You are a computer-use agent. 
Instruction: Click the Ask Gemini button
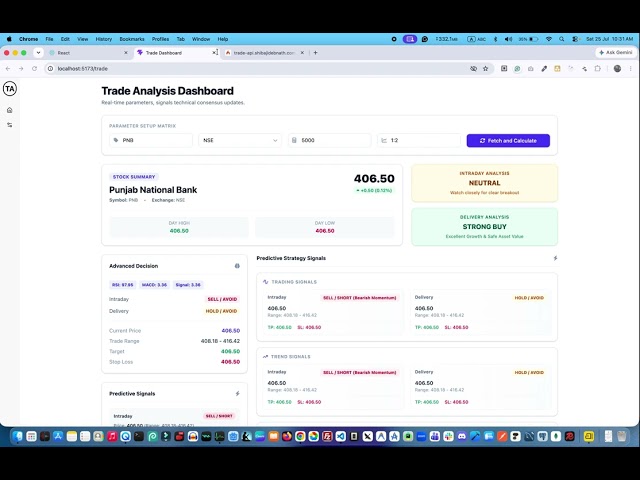(x=616, y=52)
